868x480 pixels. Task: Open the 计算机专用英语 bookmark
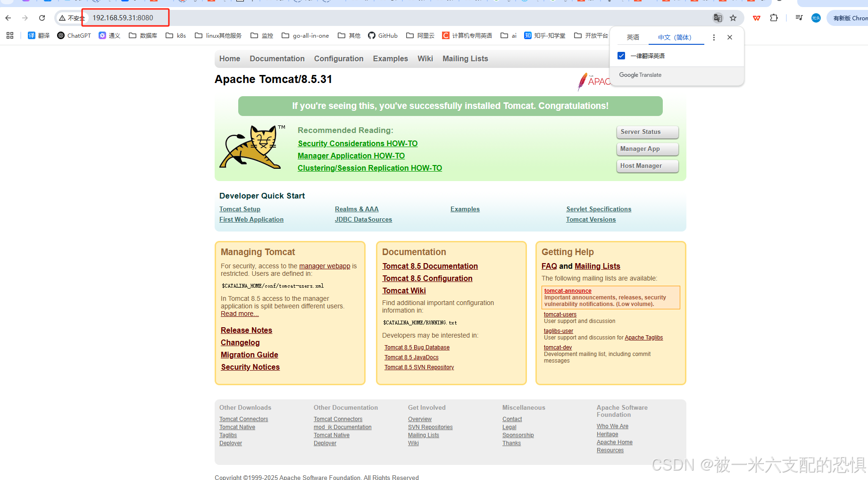(x=467, y=35)
